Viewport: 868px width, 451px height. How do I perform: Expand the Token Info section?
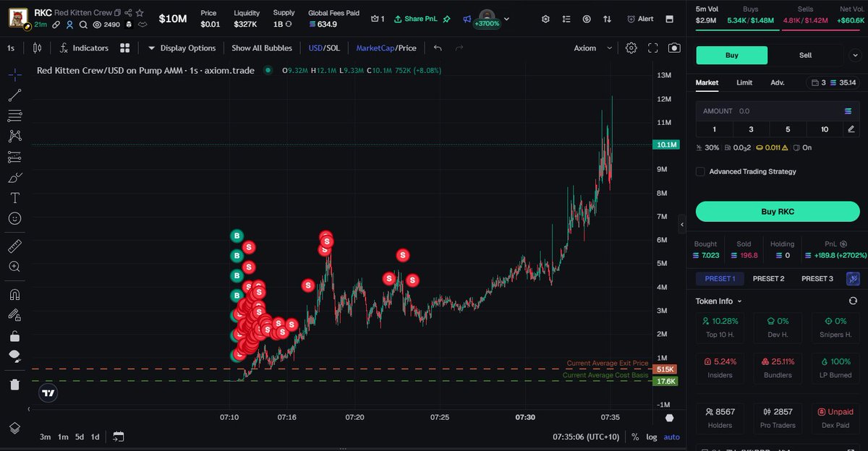(x=718, y=301)
